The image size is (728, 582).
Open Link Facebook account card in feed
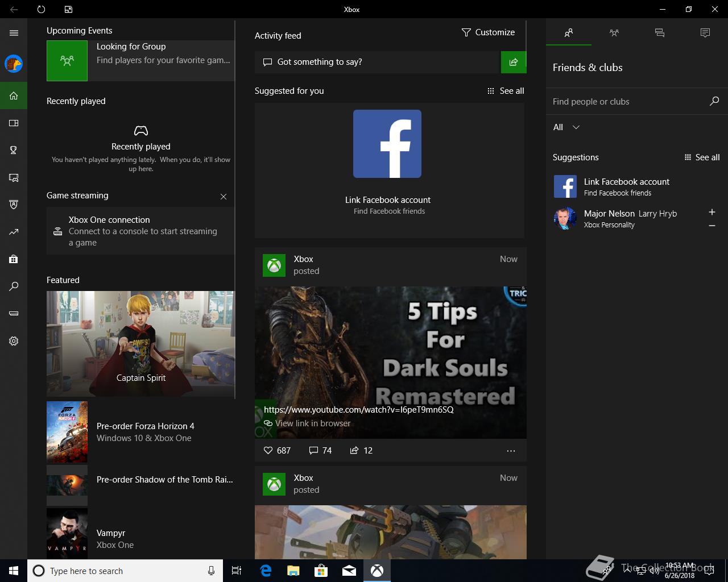pyautogui.click(x=390, y=171)
